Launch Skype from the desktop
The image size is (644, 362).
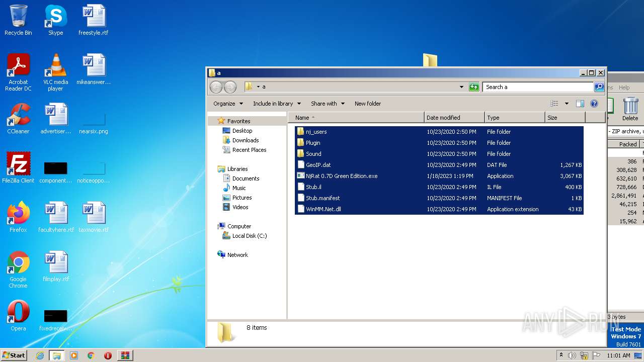click(55, 20)
